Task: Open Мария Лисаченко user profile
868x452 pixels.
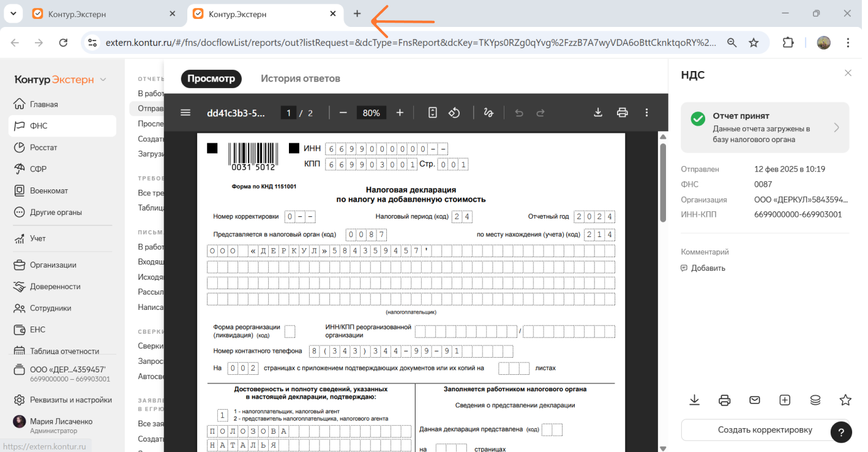Action: (62, 426)
